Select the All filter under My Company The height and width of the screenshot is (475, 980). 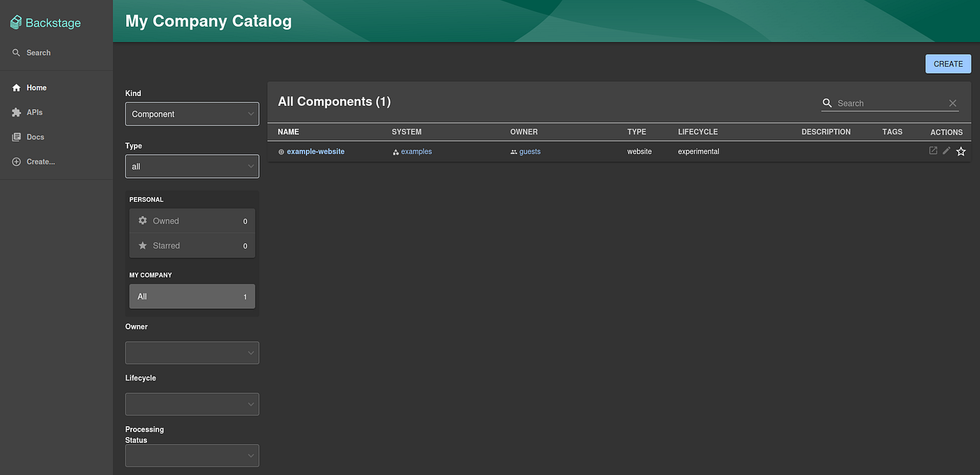tap(192, 296)
